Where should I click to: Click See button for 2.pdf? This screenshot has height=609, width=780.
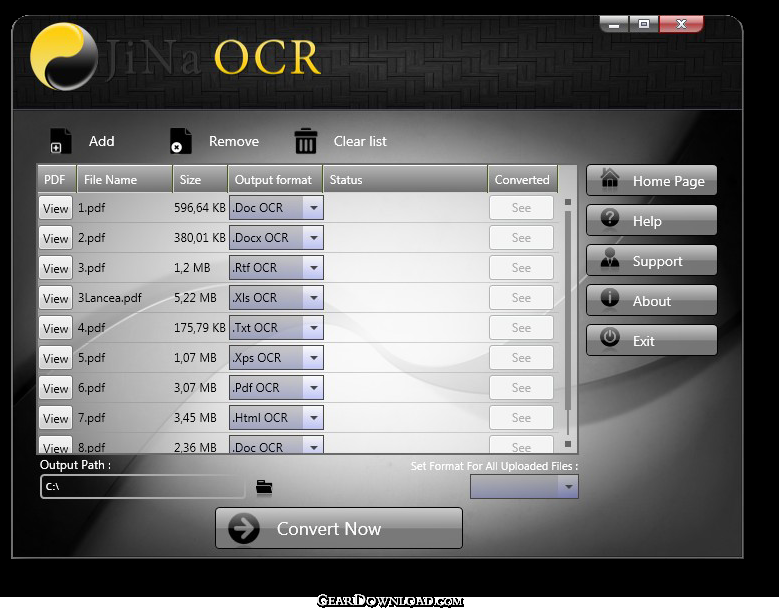pos(521,238)
